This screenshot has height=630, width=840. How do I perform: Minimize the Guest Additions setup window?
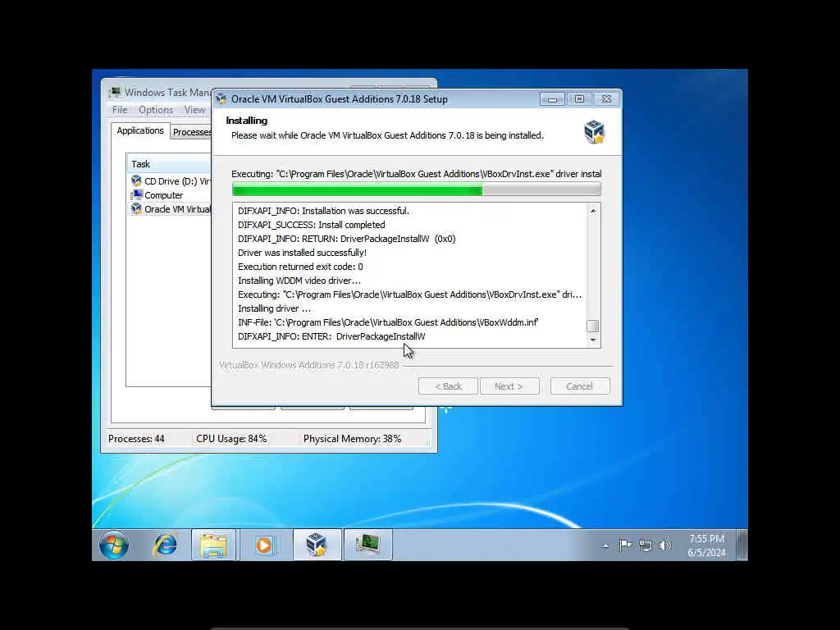tap(552, 99)
